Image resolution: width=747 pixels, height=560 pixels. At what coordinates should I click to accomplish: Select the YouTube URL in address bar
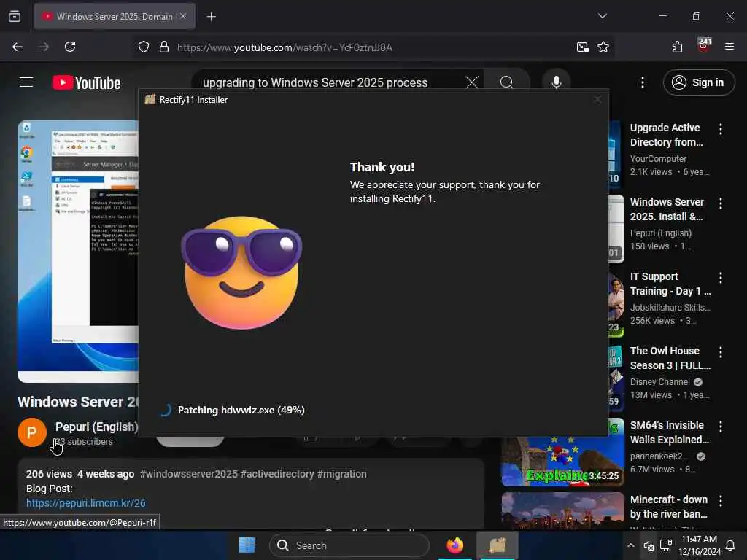[x=285, y=47]
